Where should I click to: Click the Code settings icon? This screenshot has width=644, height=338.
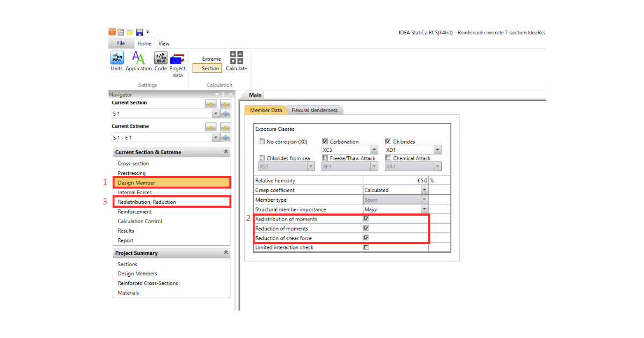[x=160, y=58]
